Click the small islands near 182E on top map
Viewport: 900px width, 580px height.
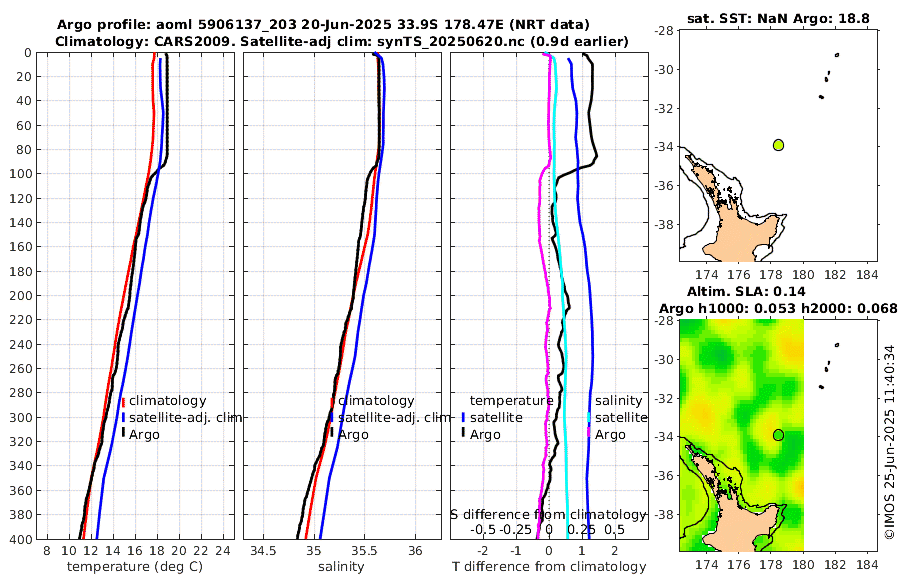point(828,76)
